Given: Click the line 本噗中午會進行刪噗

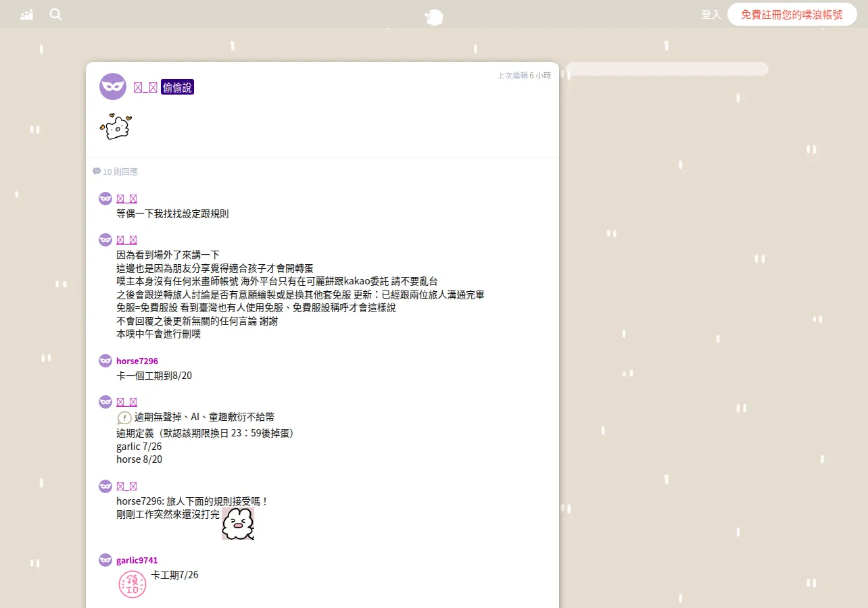Looking at the screenshot, I should point(158,334).
